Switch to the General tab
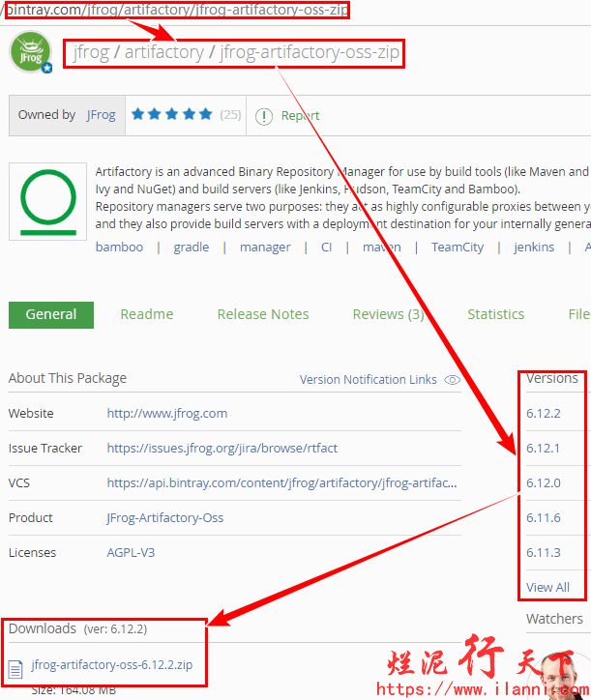 point(51,314)
